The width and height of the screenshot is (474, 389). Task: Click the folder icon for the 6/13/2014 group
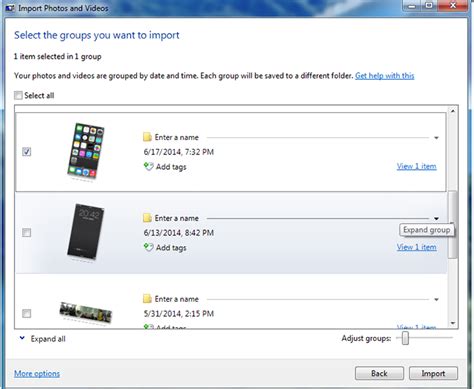(x=147, y=218)
